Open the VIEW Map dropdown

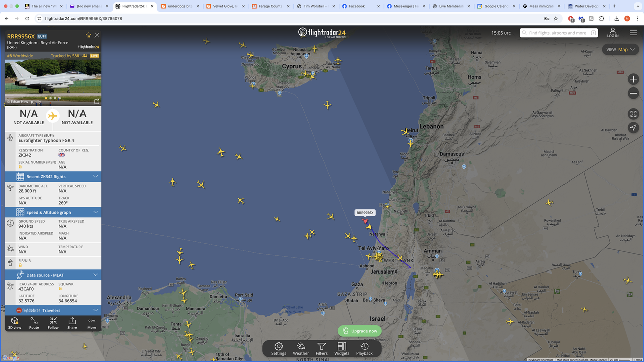pyautogui.click(x=620, y=49)
